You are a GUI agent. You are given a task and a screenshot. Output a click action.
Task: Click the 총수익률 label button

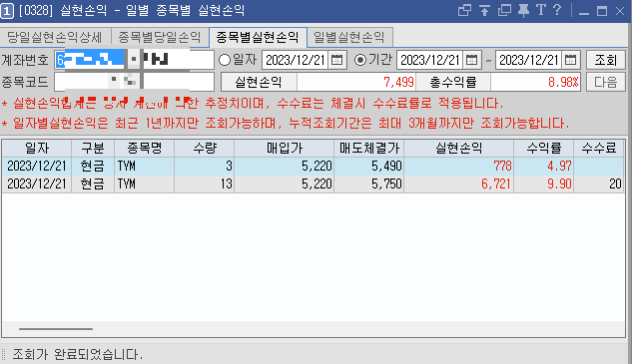tap(453, 82)
